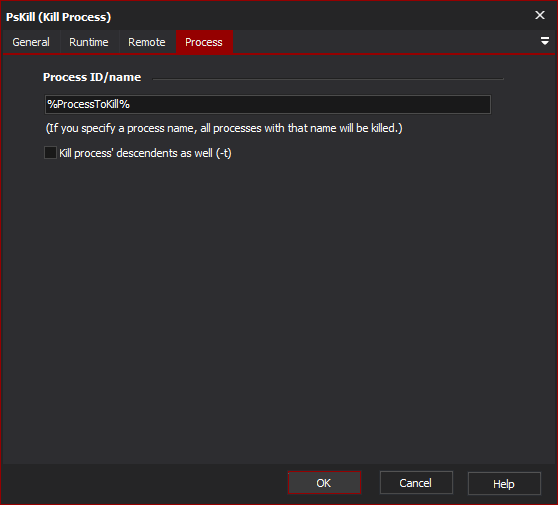Viewport: 558px width, 505px height.
Task: Dismiss dialog using the X icon
Action: point(539,15)
